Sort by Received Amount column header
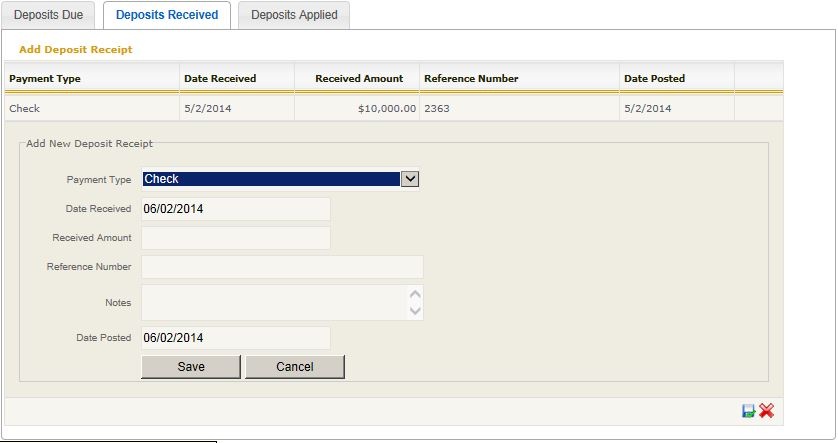The width and height of the screenshot is (838, 443). tap(359, 78)
